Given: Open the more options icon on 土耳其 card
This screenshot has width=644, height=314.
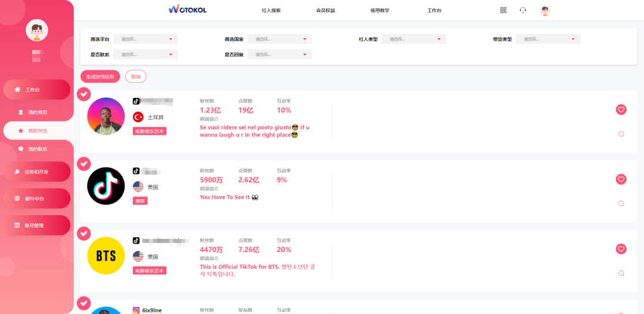Looking at the screenshot, I should coord(621,133).
